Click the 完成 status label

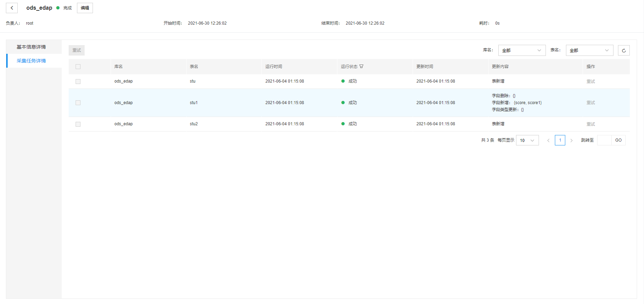pyautogui.click(x=67, y=8)
